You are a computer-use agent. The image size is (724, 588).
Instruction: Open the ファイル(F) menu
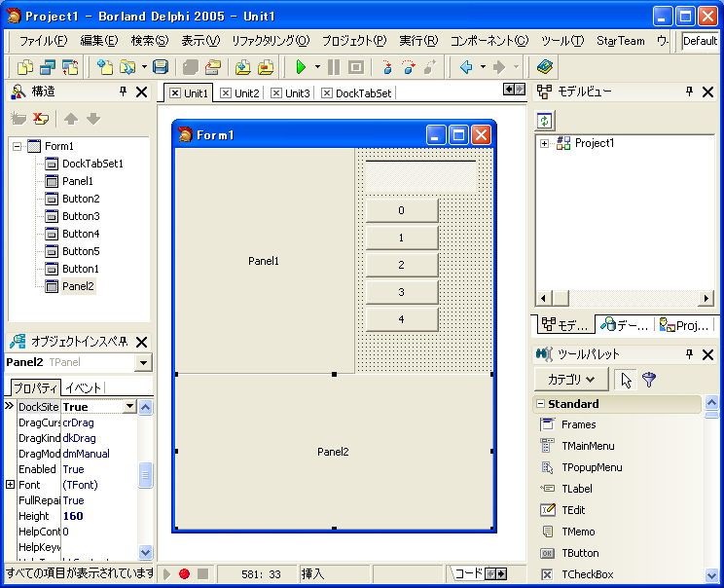44,41
